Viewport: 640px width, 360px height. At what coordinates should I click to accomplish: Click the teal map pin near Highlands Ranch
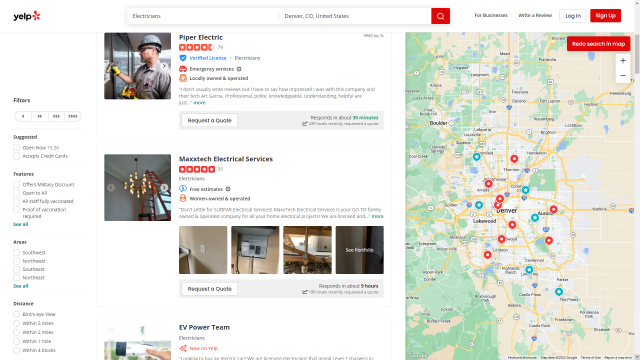[x=529, y=270]
